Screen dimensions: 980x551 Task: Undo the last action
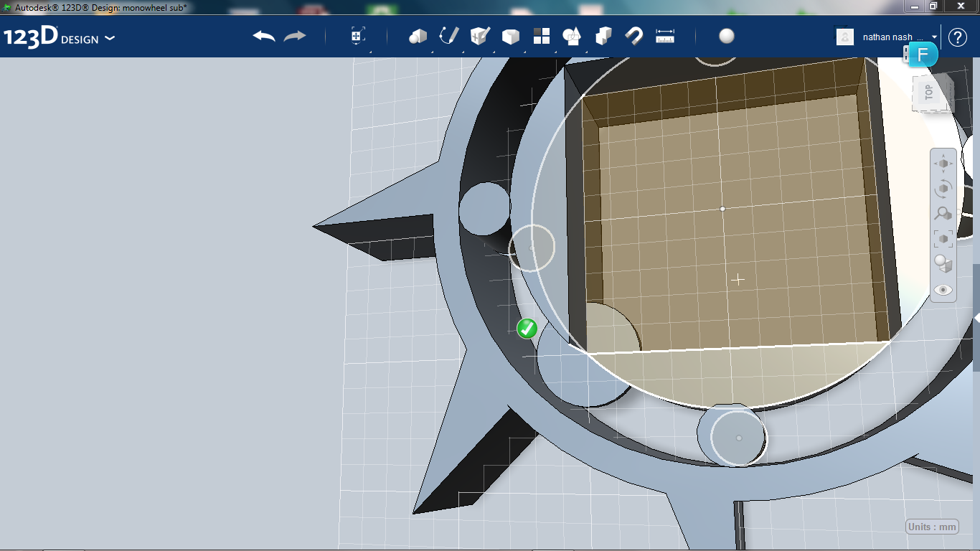[x=264, y=36]
